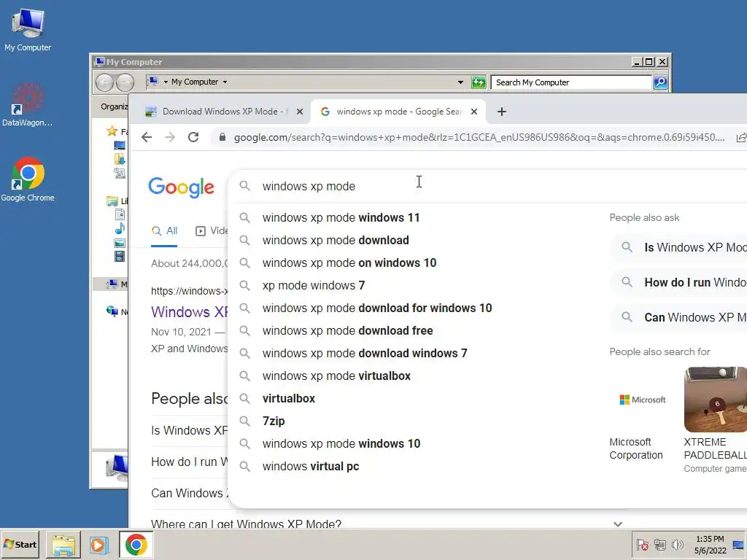Select the 7zip suggestion

[x=274, y=421]
